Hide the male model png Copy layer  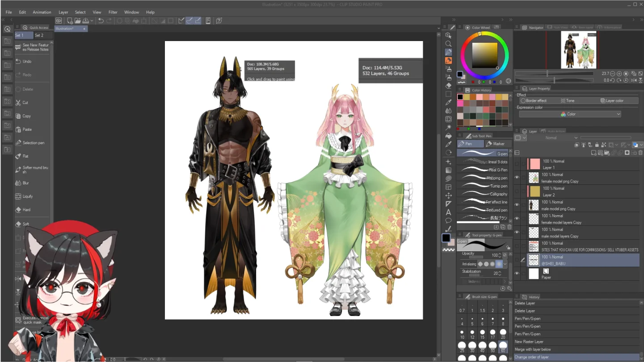(517, 205)
